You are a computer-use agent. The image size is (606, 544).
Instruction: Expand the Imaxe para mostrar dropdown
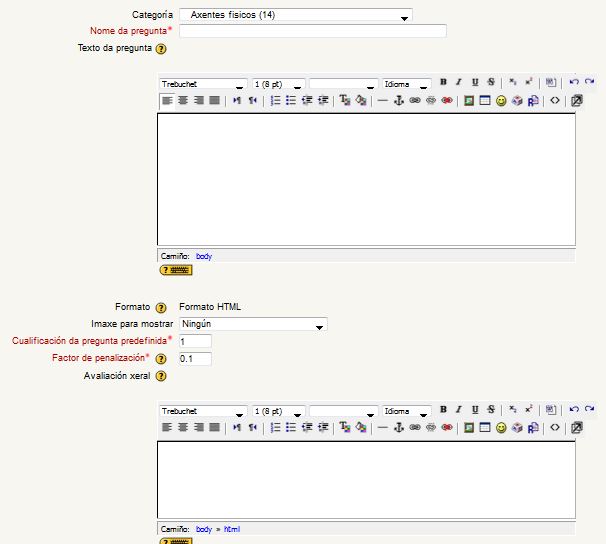[x=253, y=324]
